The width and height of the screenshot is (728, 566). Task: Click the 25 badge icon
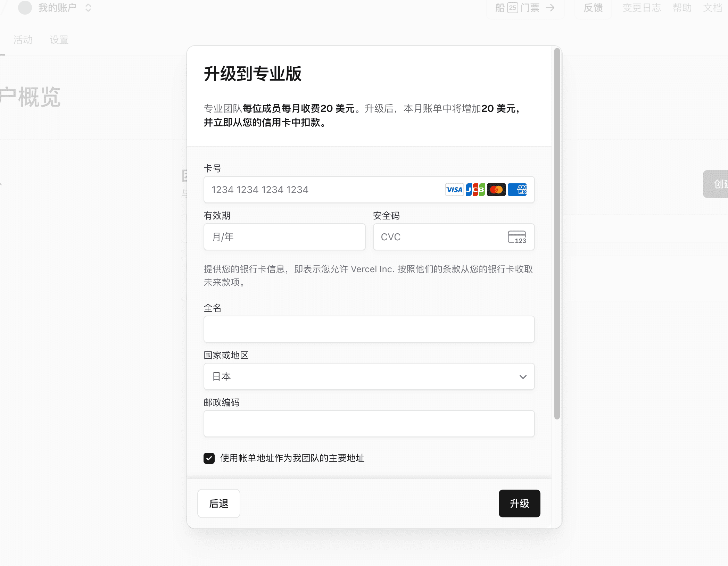coord(513,8)
